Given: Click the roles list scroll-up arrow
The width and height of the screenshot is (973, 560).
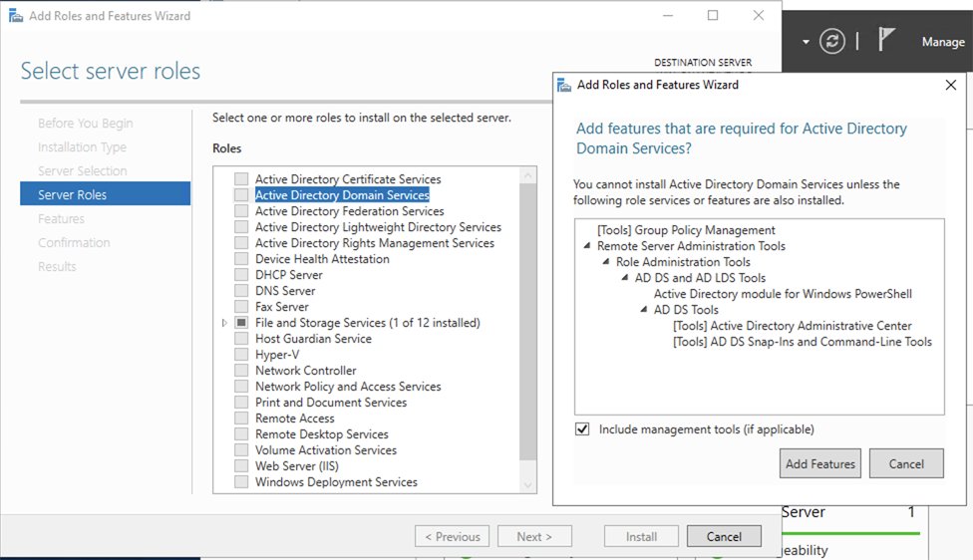Looking at the screenshot, I should [528, 175].
